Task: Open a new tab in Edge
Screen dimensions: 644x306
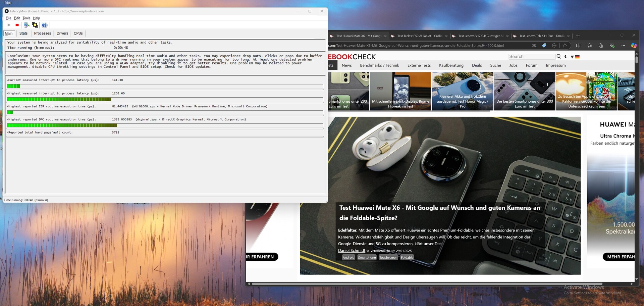Action: click(578, 36)
